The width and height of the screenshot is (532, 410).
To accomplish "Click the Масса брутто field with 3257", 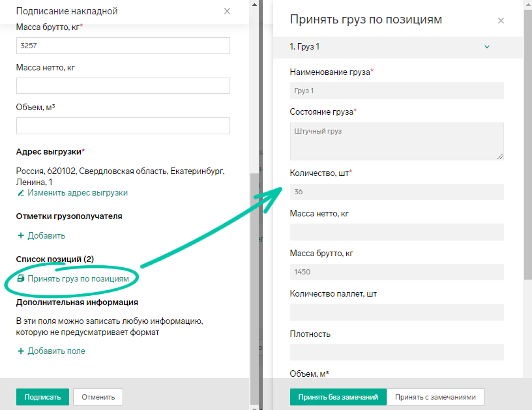I will click(123, 46).
